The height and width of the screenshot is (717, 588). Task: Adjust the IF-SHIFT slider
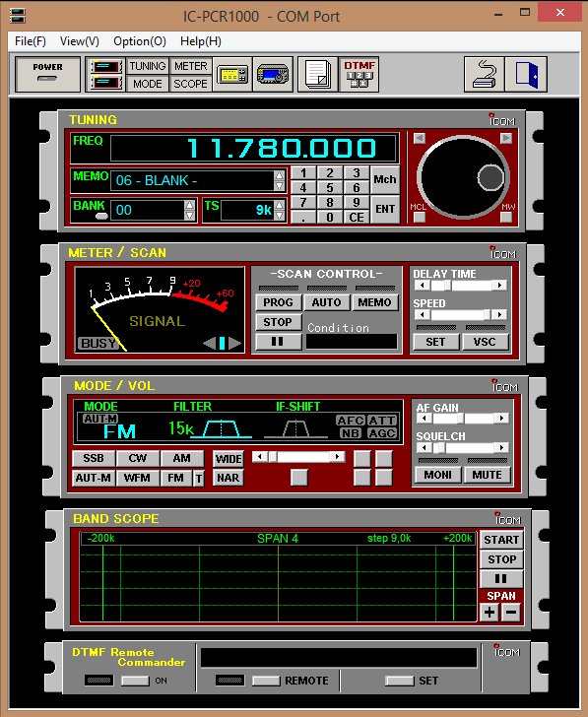298,456
